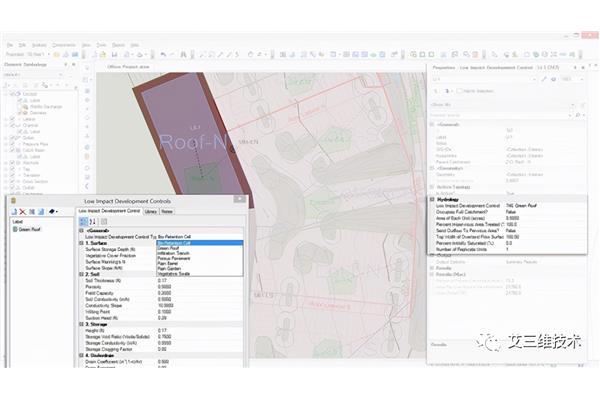Choose Vegetative Swale in the control type list
Image resolution: width=600 pixels, height=400 pixels.
coord(199,274)
